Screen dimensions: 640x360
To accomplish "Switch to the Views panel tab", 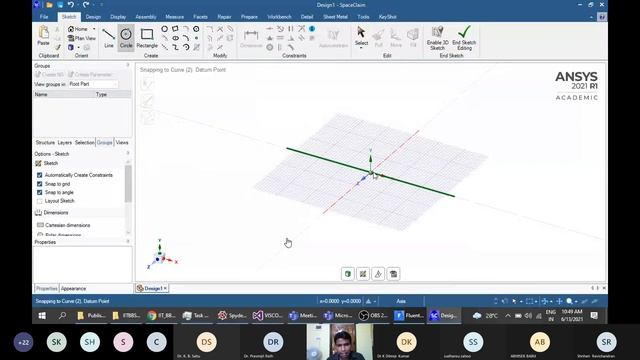I will 122,142.
